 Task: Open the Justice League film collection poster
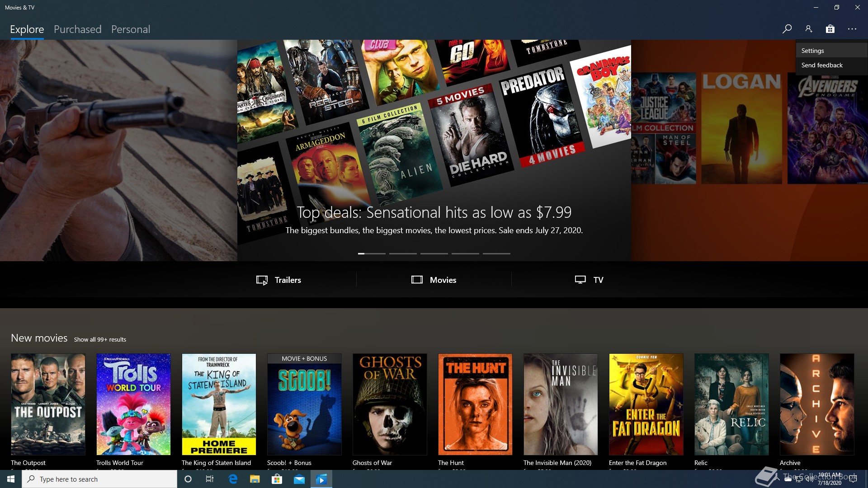point(664,128)
